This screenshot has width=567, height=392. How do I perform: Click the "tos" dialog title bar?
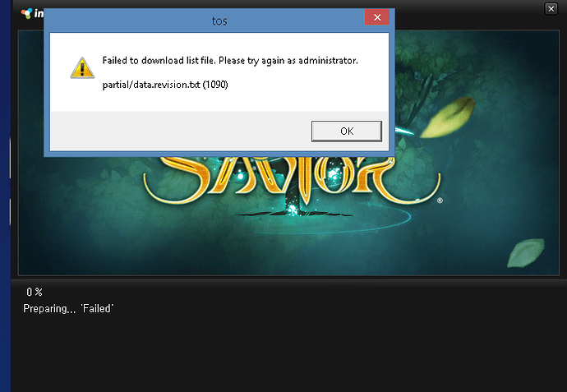coord(205,18)
